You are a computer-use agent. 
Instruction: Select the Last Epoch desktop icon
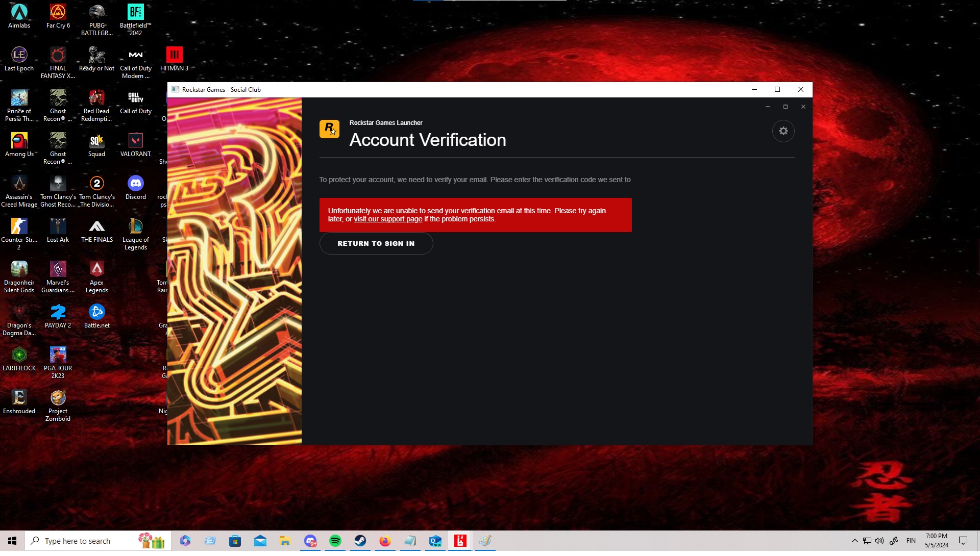19,59
